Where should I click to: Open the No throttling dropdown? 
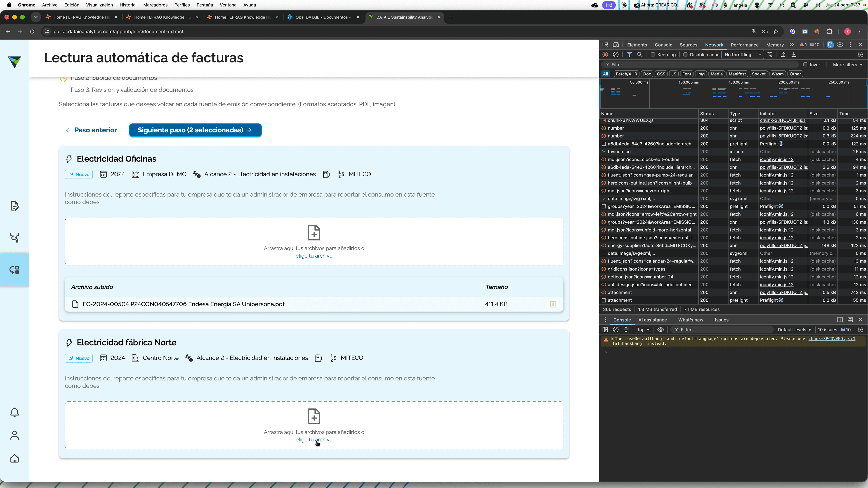coord(743,54)
